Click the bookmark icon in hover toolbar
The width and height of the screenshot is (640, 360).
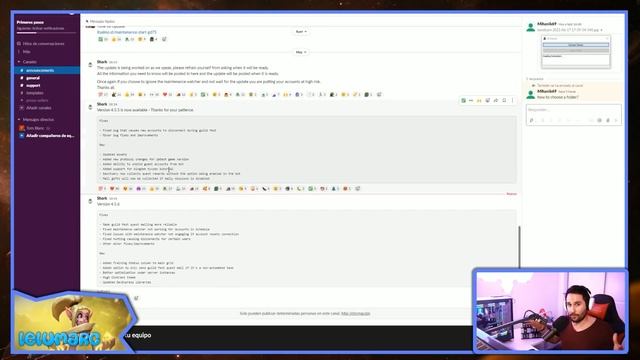coord(504,100)
